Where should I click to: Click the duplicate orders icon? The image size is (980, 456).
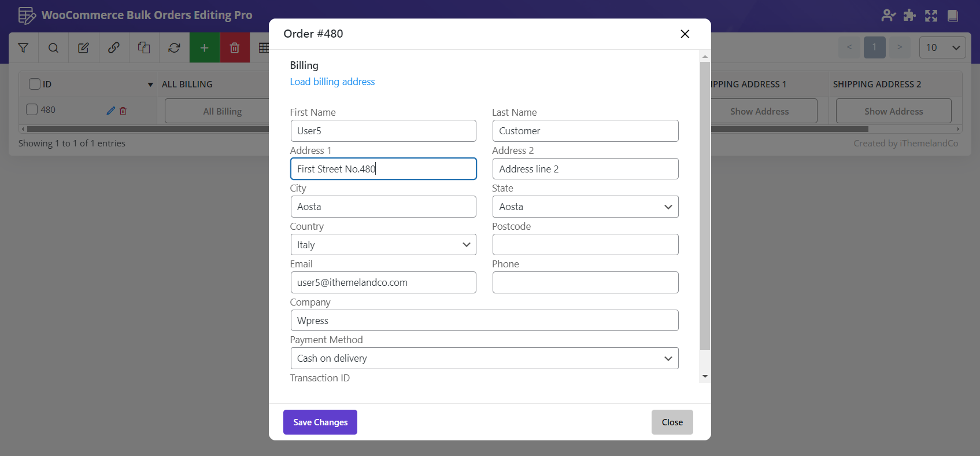(x=144, y=48)
